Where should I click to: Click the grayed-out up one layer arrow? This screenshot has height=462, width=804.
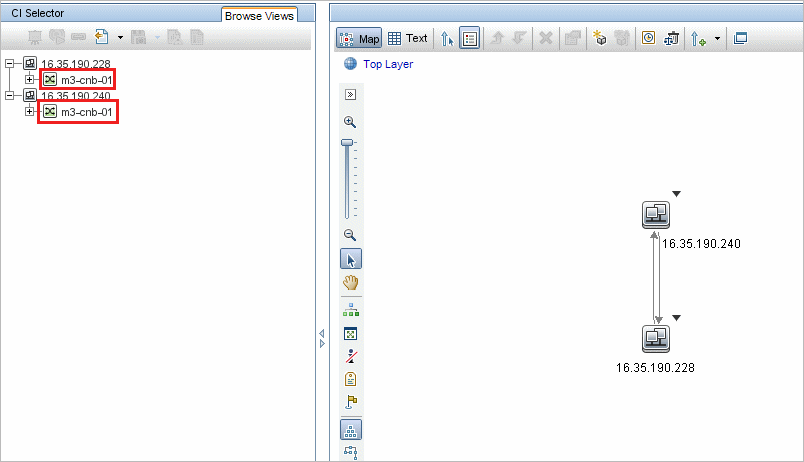tap(497, 38)
